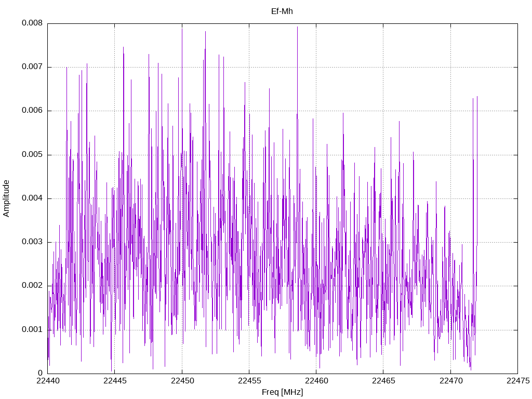Click the x-axis tick label 22470
Image resolution: width=532 pixels, height=399 pixels.
(x=450, y=381)
